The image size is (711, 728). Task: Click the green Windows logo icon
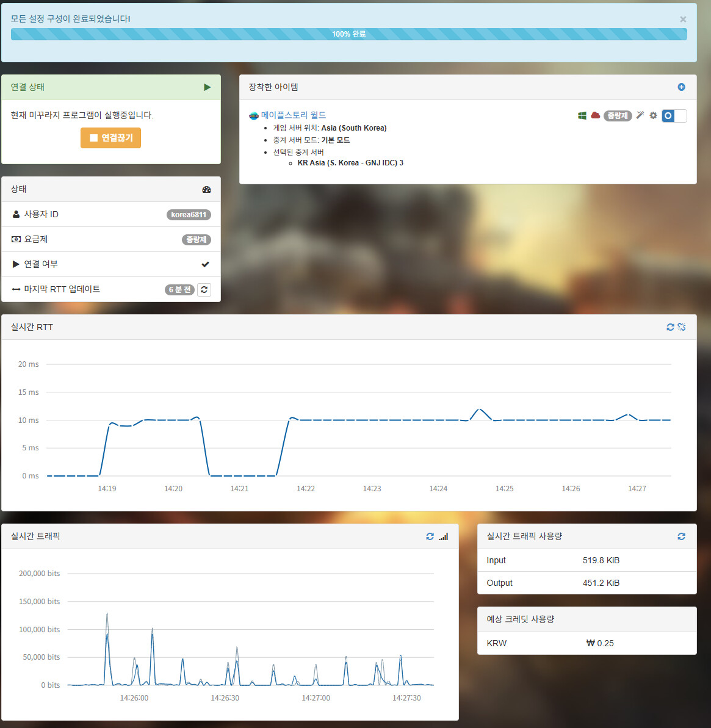(582, 115)
